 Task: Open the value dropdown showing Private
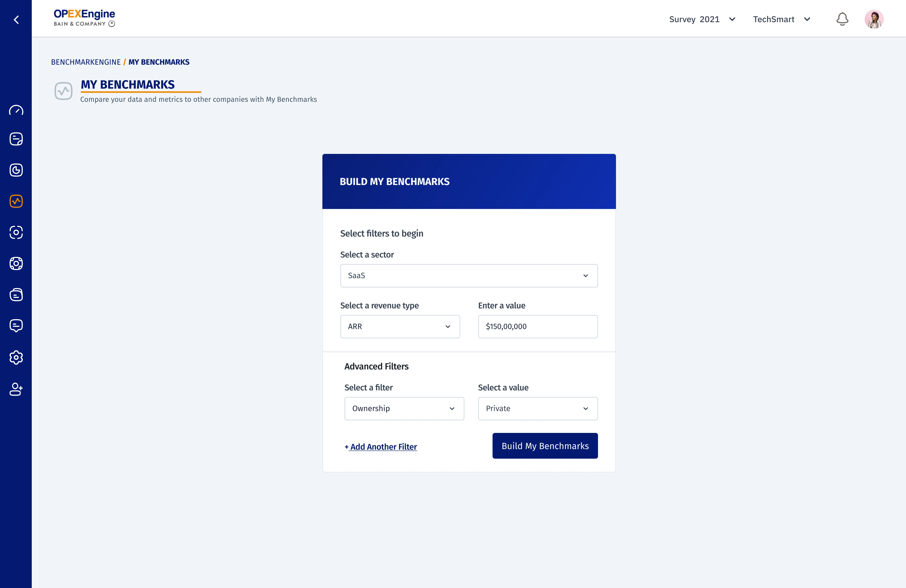click(x=538, y=409)
